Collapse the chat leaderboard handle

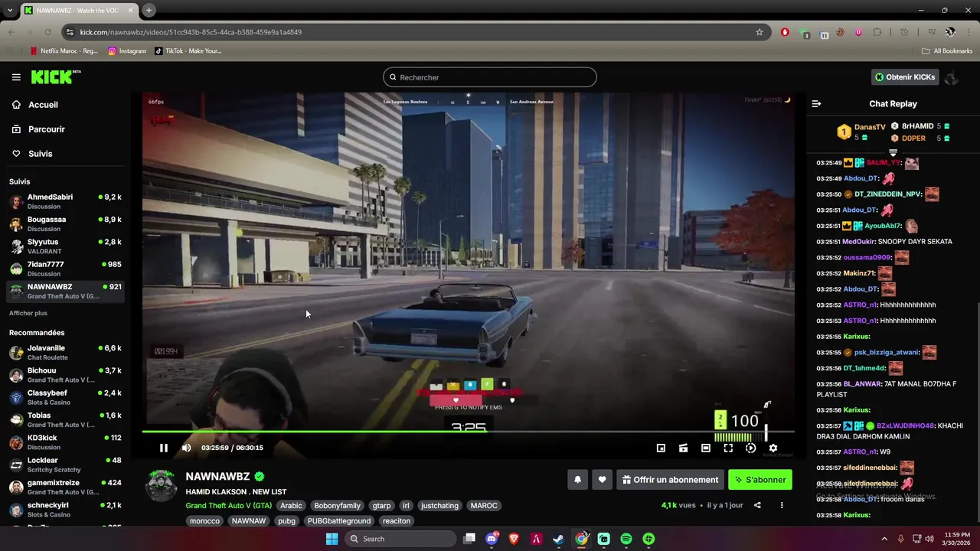click(x=893, y=153)
